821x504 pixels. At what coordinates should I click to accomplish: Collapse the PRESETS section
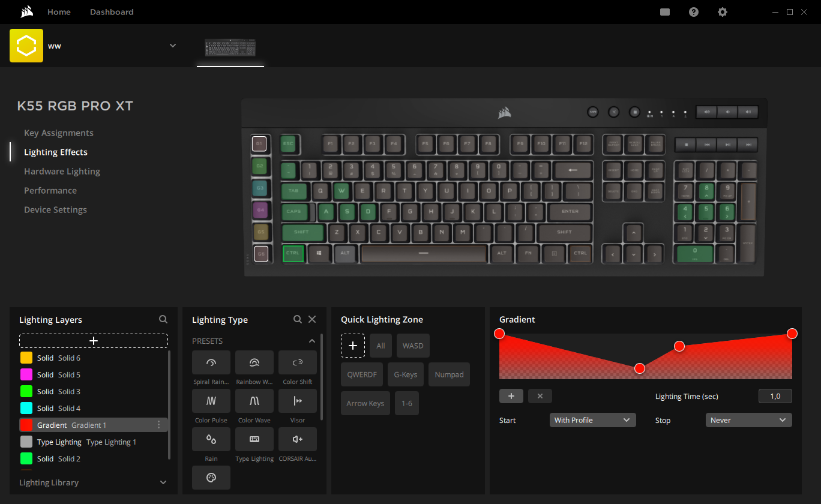pyautogui.click(x=312, y=341)
